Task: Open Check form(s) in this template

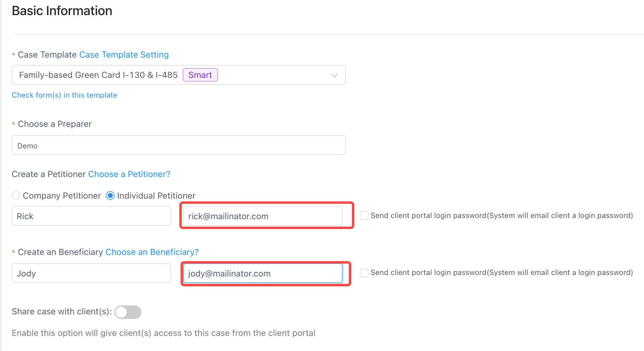Action: [x=64, y=95]
